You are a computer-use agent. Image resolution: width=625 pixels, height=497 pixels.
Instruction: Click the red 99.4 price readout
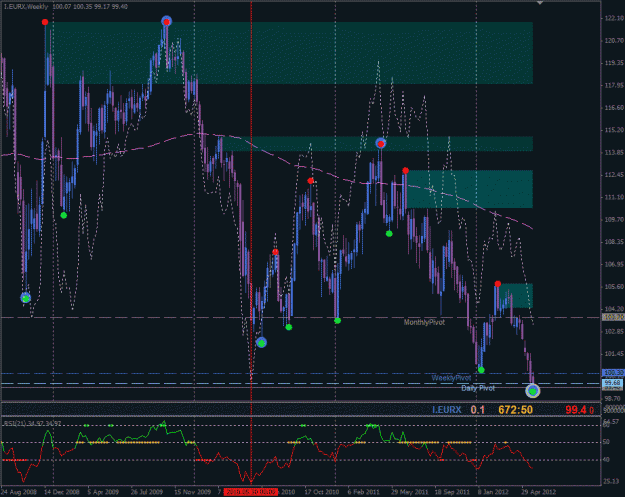(x=576, y=410)
